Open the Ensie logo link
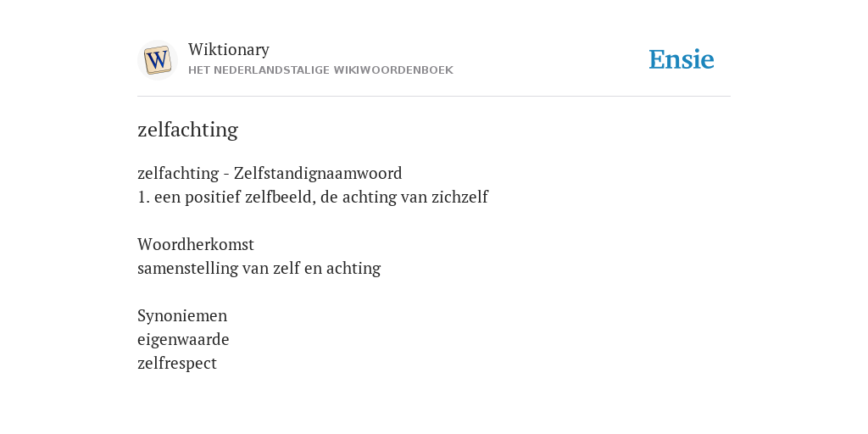The height and width of the screenshot is (434, 868). pos(682,59)
